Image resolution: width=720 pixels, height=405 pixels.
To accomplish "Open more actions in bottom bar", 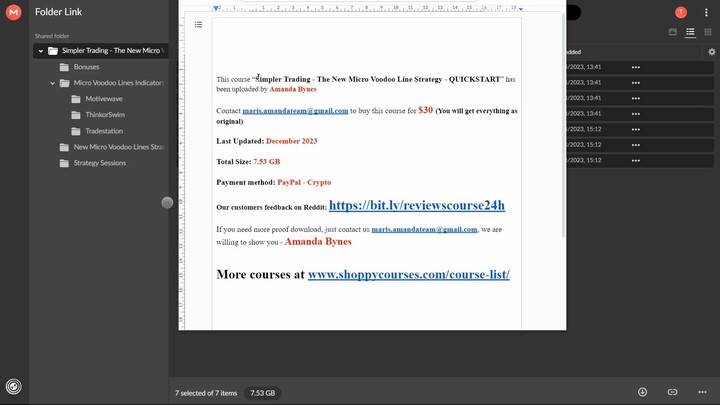I will click(704, 392).
